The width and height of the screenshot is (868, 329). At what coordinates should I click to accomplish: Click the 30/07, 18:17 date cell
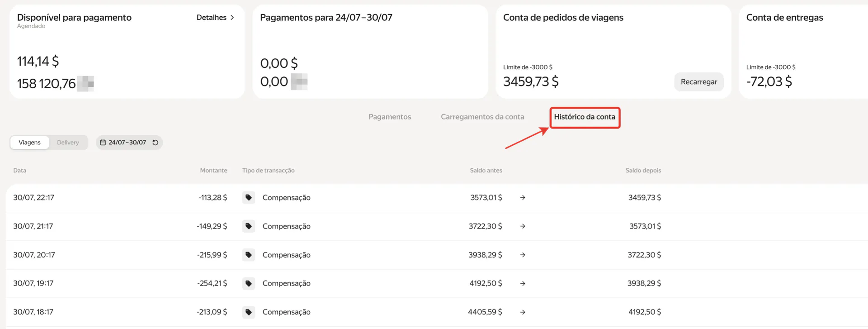(33, 312)
